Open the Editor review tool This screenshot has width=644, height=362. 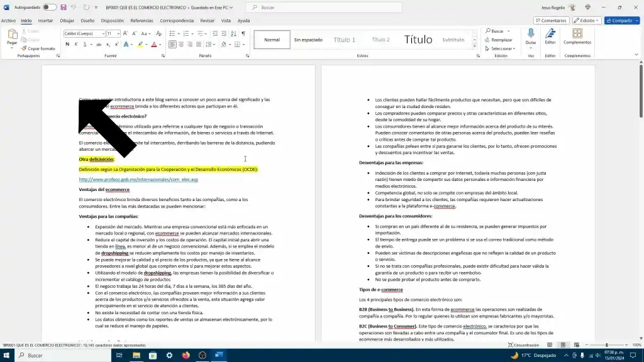tap(550, 36)
